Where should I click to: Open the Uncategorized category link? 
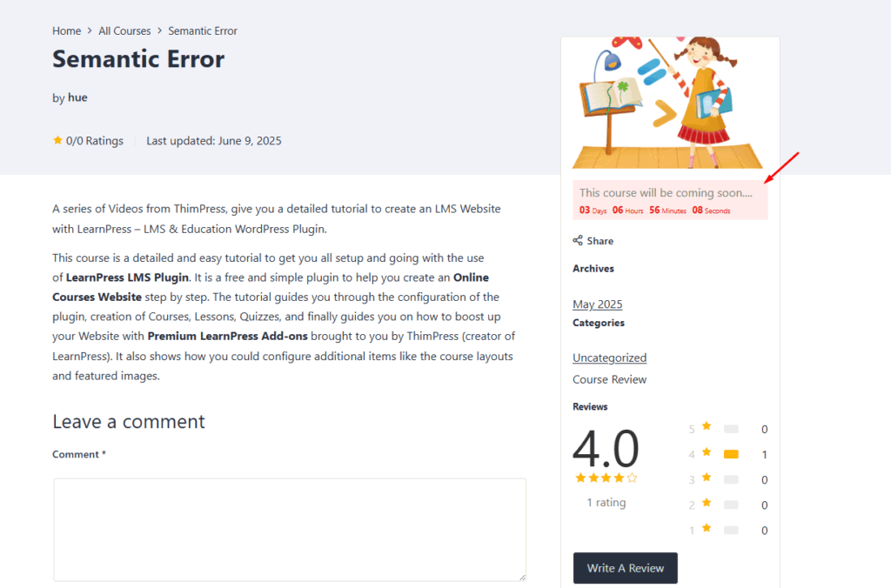pos(609,357)
